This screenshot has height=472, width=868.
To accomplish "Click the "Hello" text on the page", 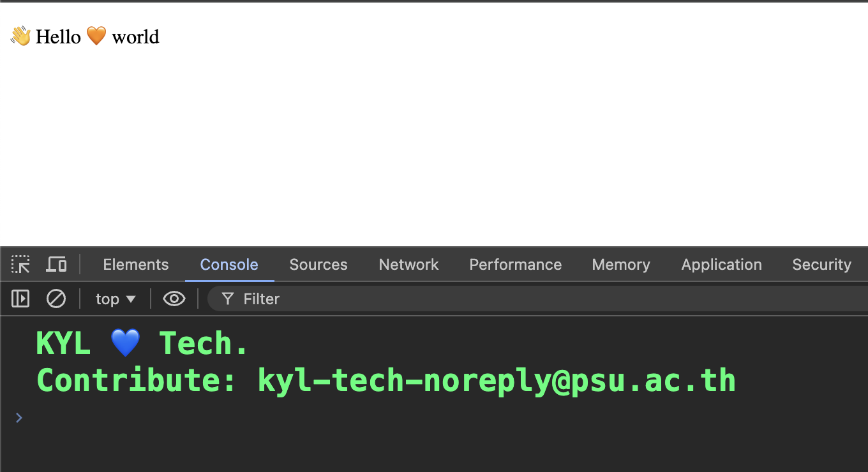I will [x=58, y=37].
